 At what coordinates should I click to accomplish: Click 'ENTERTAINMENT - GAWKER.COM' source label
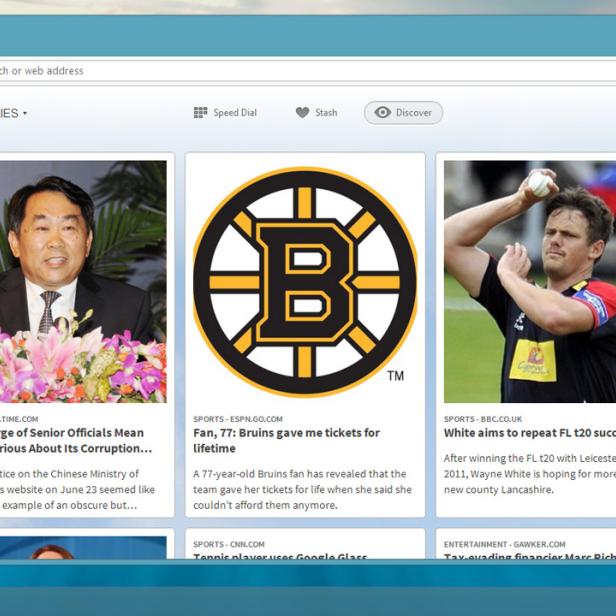[504, 544]
